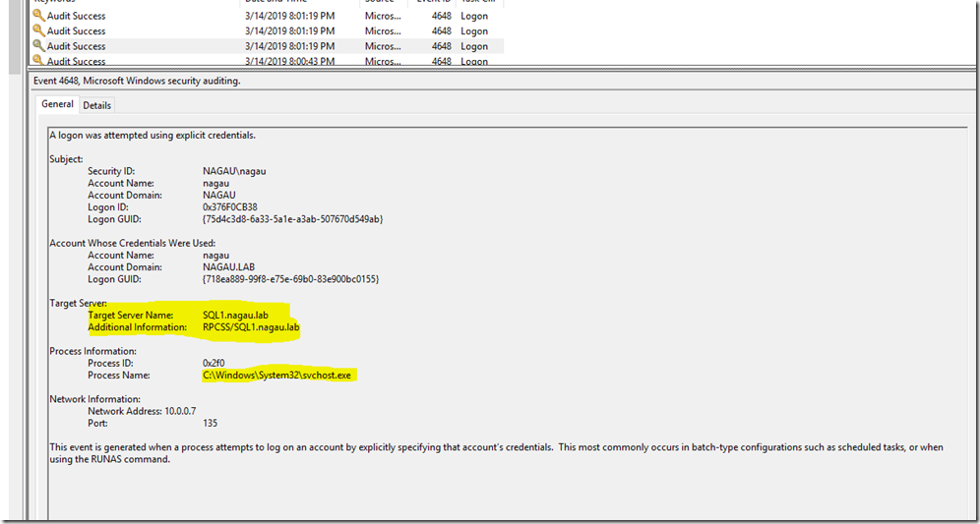The width and height of the screenshot is (980, 524).
Task: Click the 'Account Whose Credentials Were Used:' heading
Action: [133, 243]
